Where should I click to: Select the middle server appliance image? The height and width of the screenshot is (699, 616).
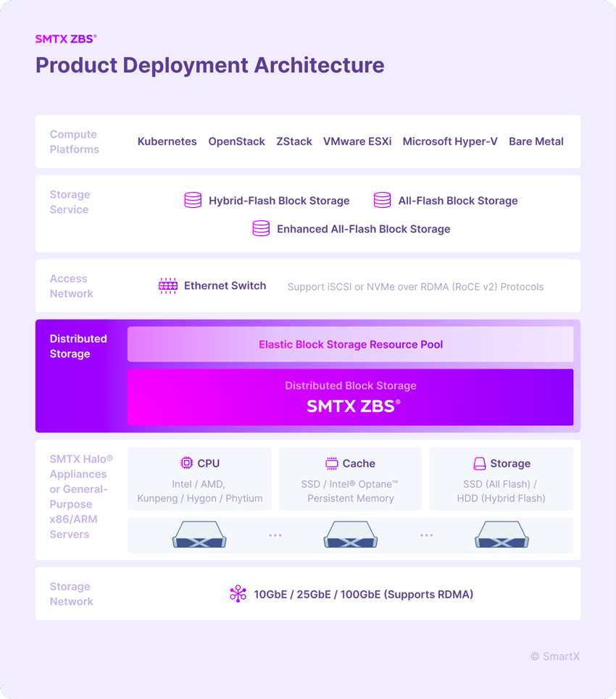tap(351, 535)
